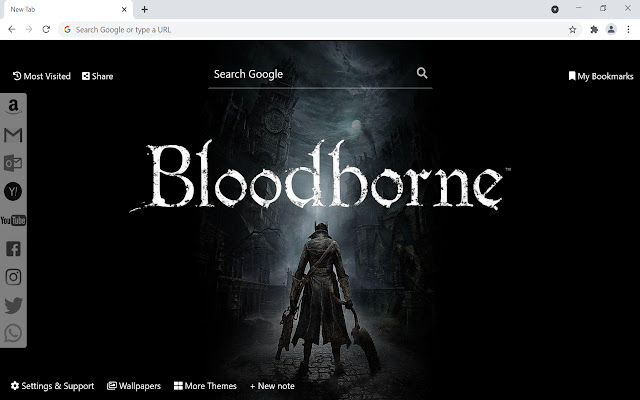Click the dark circular icon in title bar
The width and height of the screenshot is (640, 400).
[555, 9]
